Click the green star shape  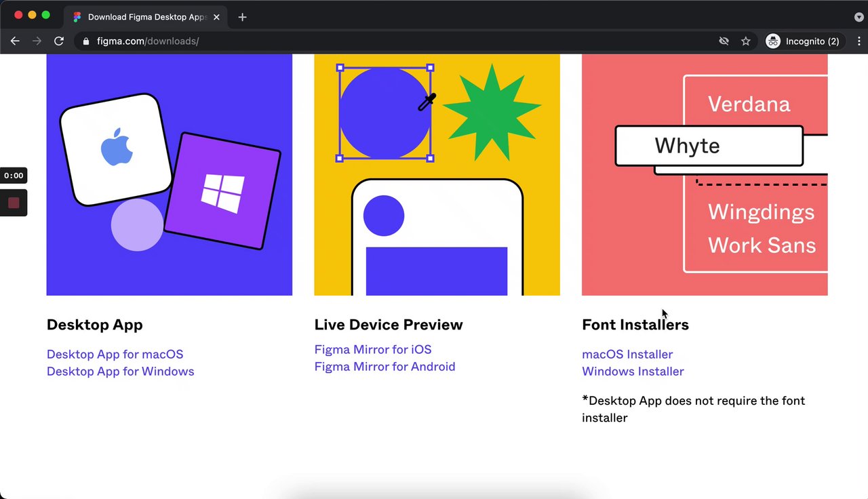click(492, 113)
